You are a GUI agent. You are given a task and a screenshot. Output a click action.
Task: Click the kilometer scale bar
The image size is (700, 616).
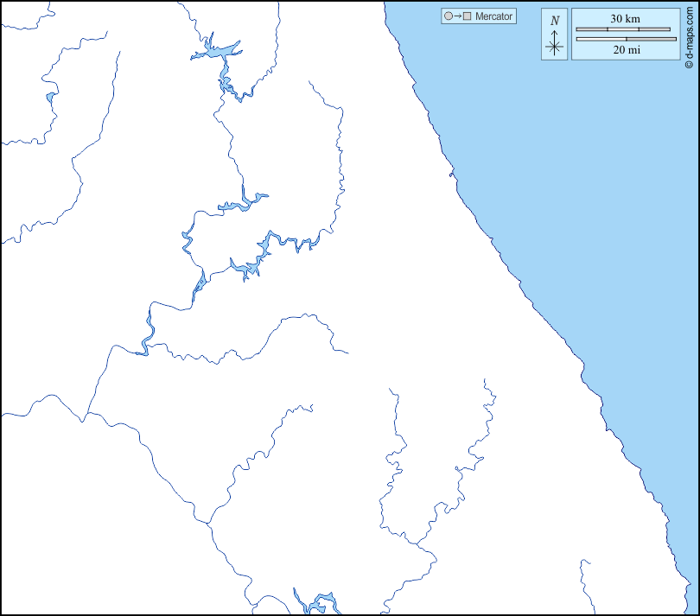tap(623, 29)
